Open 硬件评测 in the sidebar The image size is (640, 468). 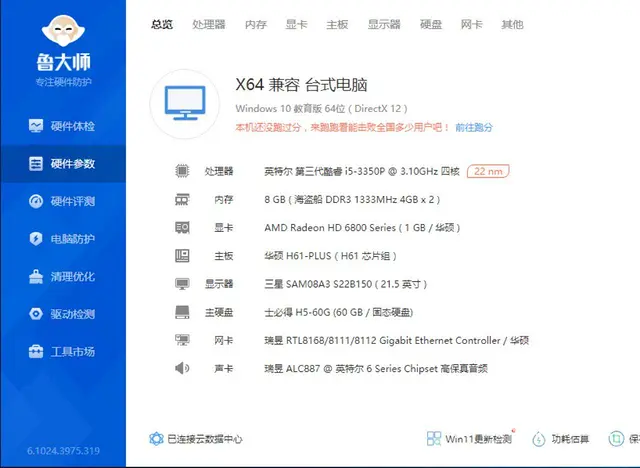tap(63, 201)
